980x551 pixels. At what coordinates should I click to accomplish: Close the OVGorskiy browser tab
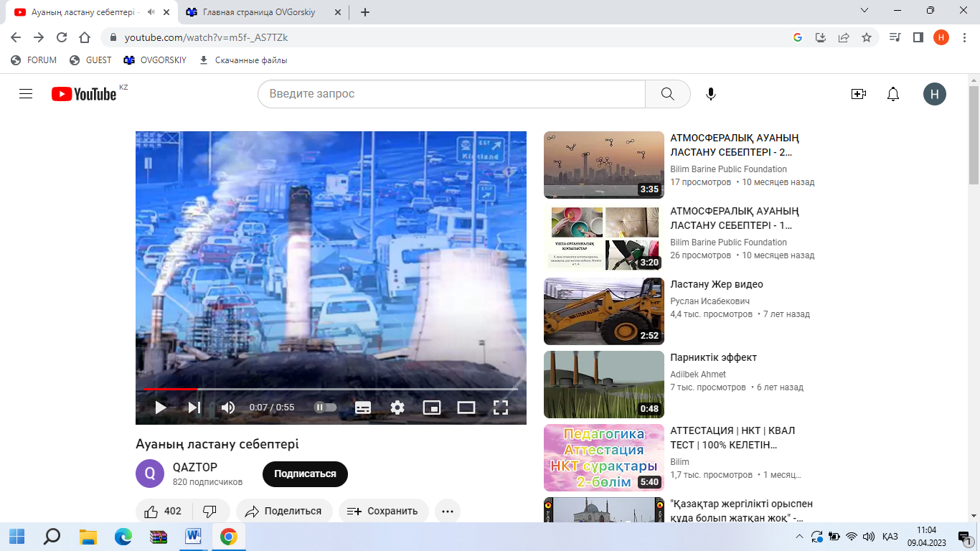coord(339,12)
